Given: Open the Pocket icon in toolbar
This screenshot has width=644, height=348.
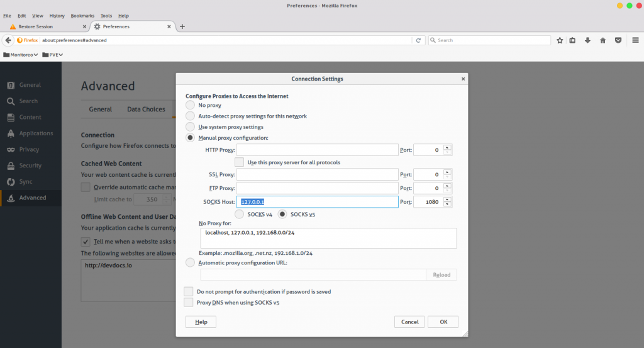Looking at the screenshot, I should pos(618,40).
